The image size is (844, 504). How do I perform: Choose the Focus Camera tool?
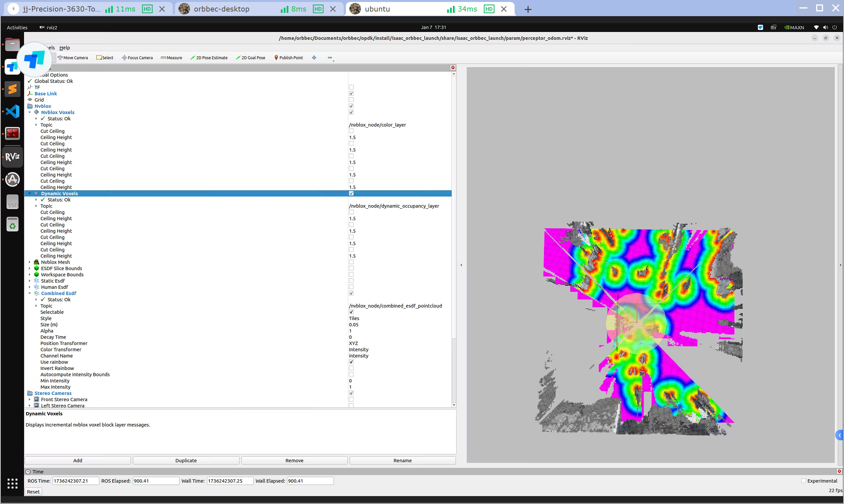(137, 58)
